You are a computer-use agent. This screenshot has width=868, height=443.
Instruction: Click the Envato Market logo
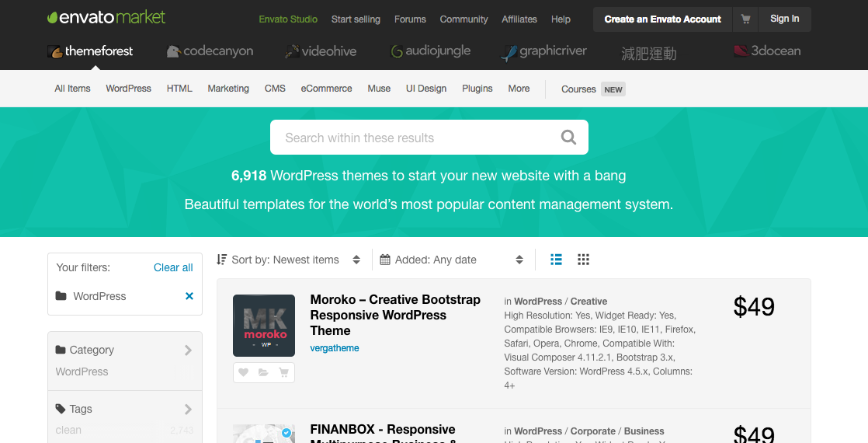pos(106,17)
